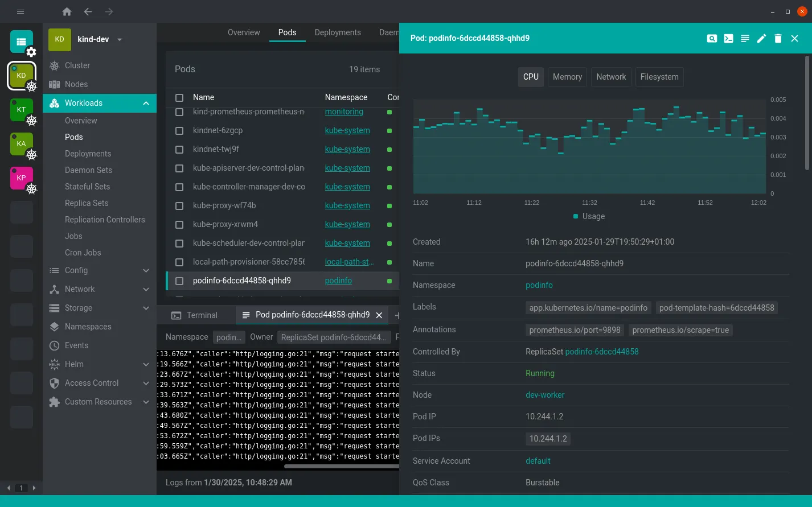
Task: Go to home icon
Action: [67, 11]
